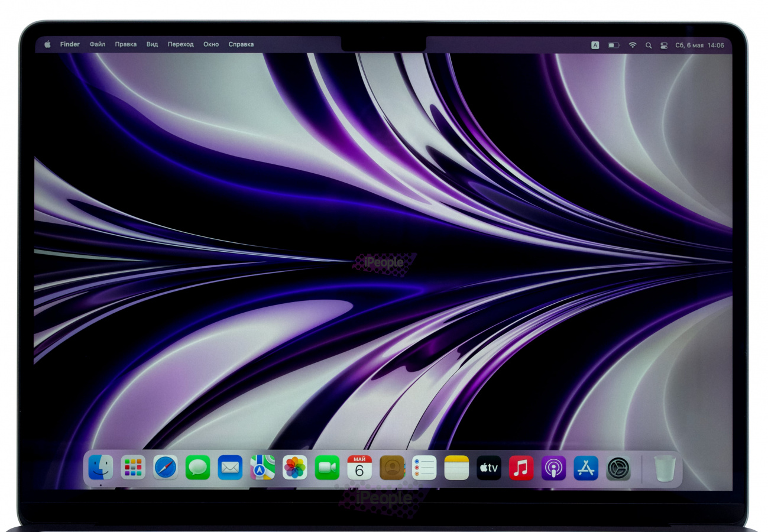Open the Apple menu

[x=47, y=44]
